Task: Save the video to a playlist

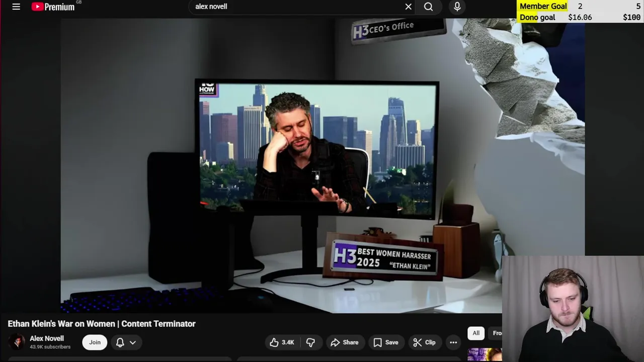Action: [386, 342]
